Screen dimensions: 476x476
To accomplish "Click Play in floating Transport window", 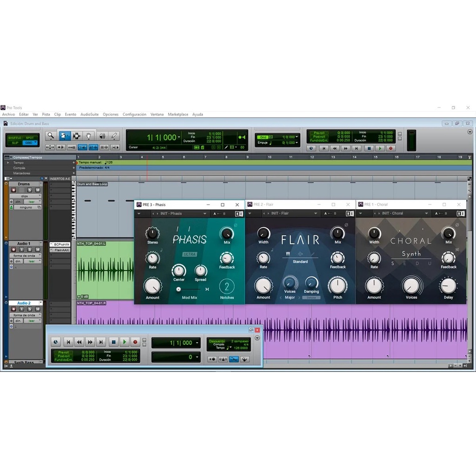I will 125,342.
